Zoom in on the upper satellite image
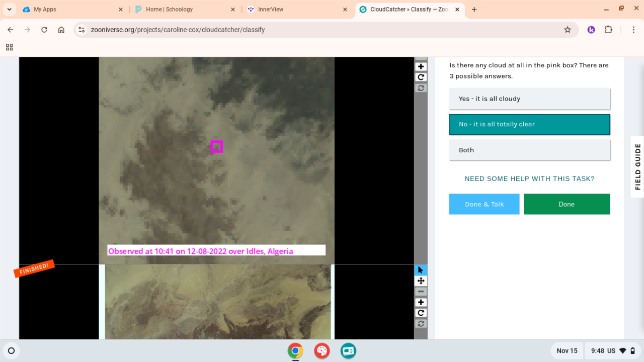 pyautogui.click(x=421, y=67)
